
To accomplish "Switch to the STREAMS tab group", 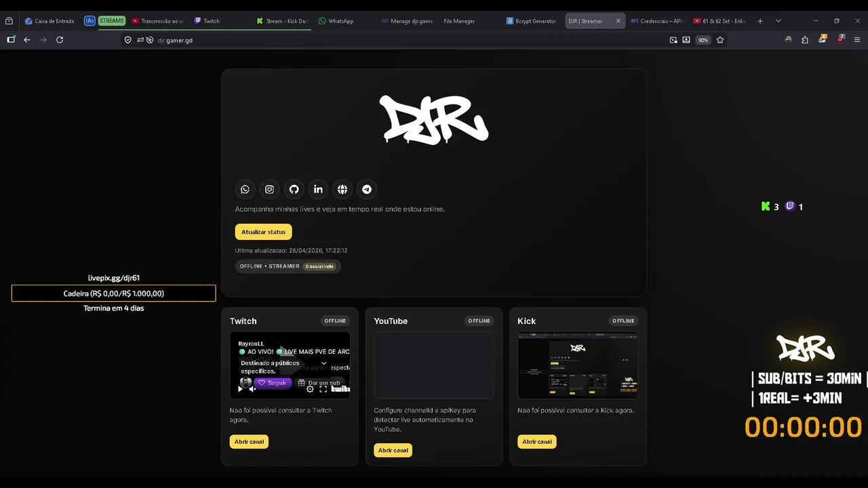I will pyautogui.click(x=112, y=21).
